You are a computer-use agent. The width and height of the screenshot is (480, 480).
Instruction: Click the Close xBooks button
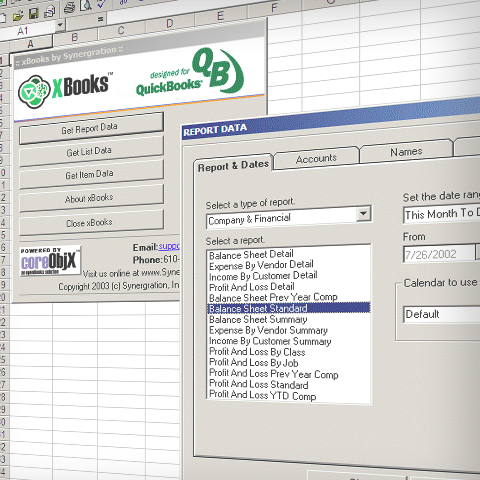tap(91, 223)
